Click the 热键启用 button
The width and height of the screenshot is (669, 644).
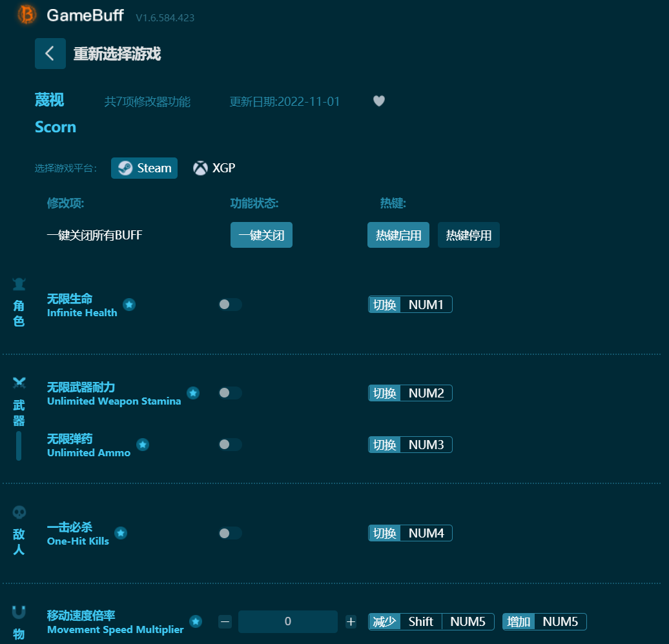click(x=398, y=235)
